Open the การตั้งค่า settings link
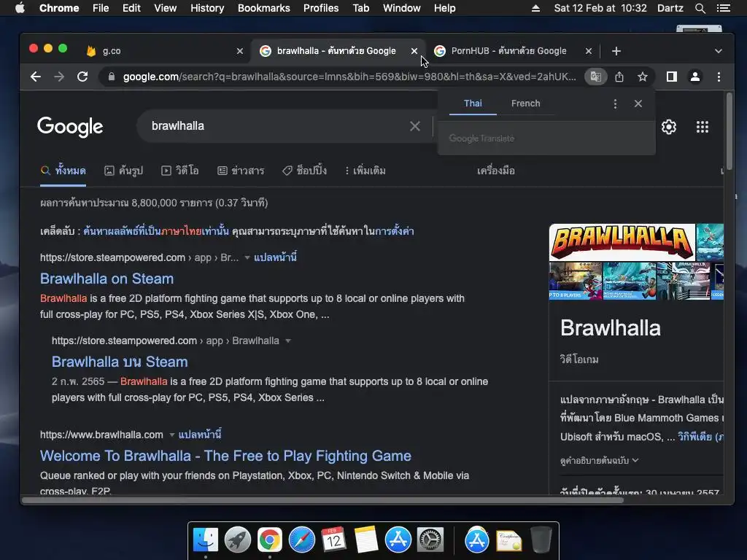The image size is (747, 560). 395,231
